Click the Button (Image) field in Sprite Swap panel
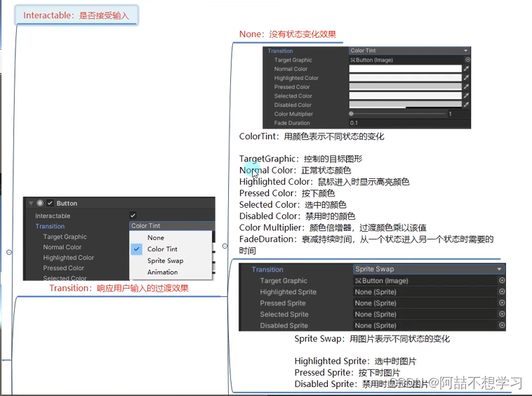Viewport: 532px width, 396px height. [x=425, y=281]
